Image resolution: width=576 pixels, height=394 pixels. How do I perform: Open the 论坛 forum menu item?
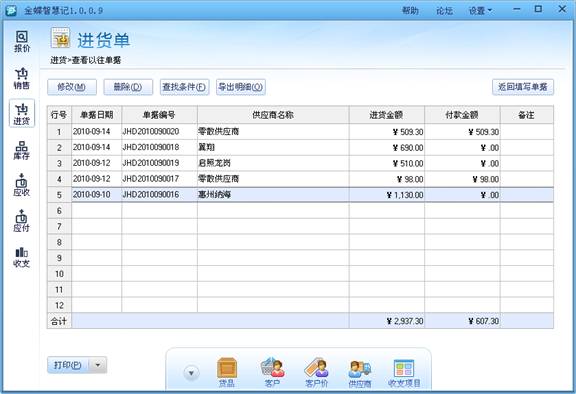(x=444, y=11)
